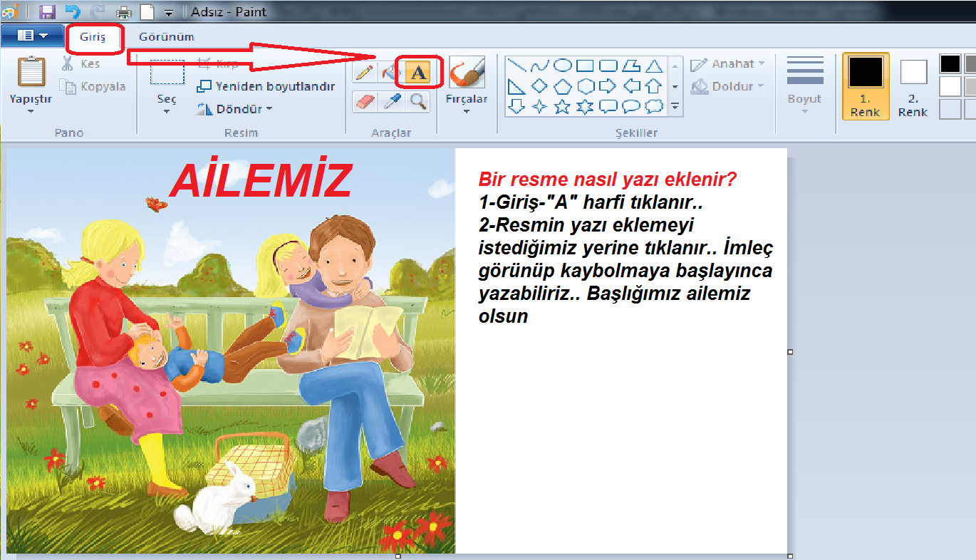Select the Eraser tool

(x=364, y=101)
